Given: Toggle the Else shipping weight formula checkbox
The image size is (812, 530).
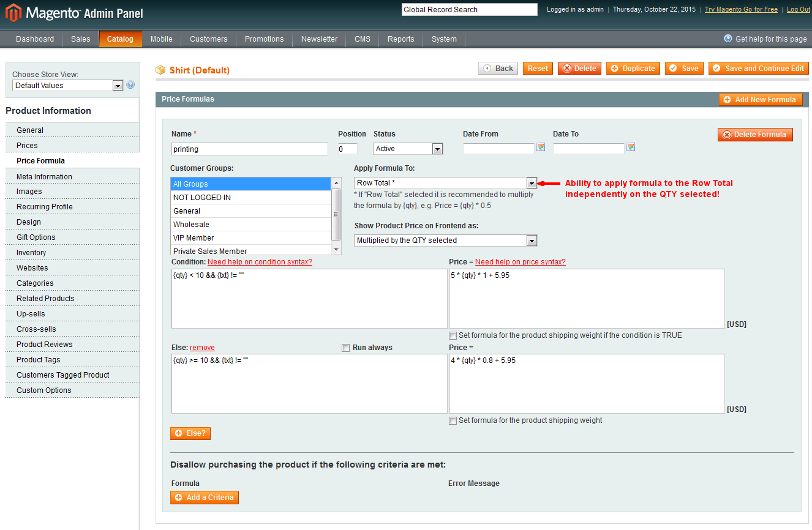Looking at the screenshot, I should (x=453, y=420).
